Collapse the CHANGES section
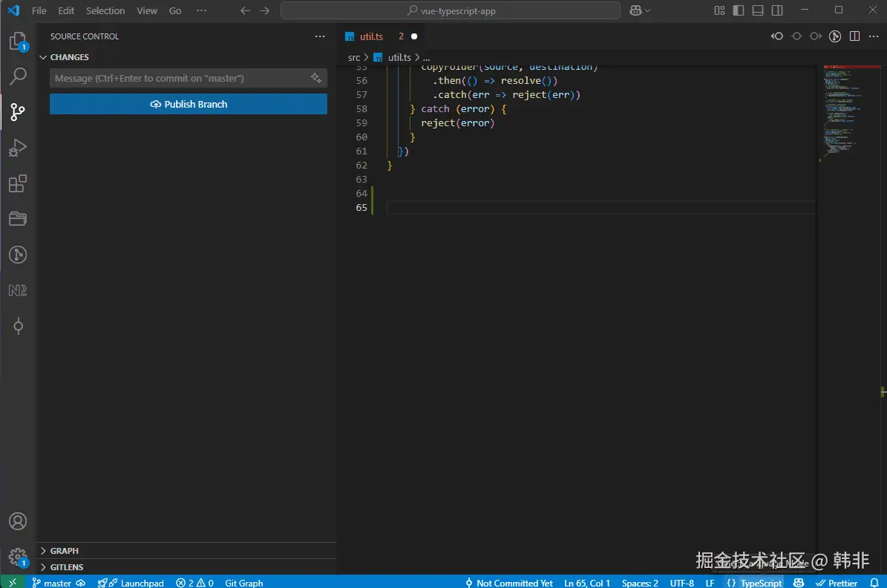This screenshot has width=887, height=588. 69,57
